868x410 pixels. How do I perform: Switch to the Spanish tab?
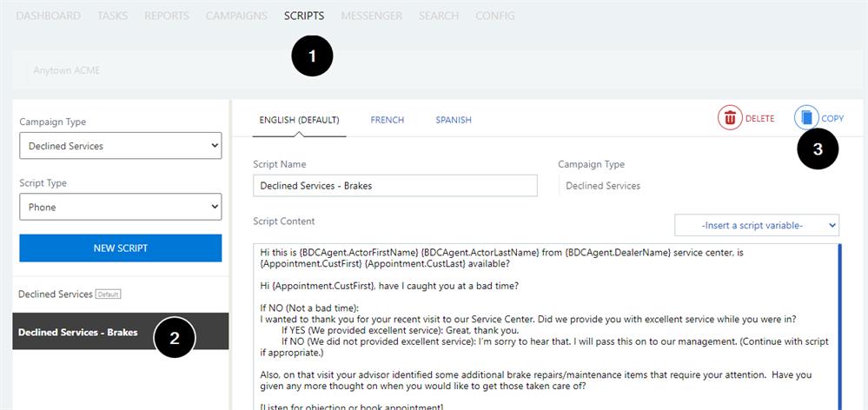point(454,120)
